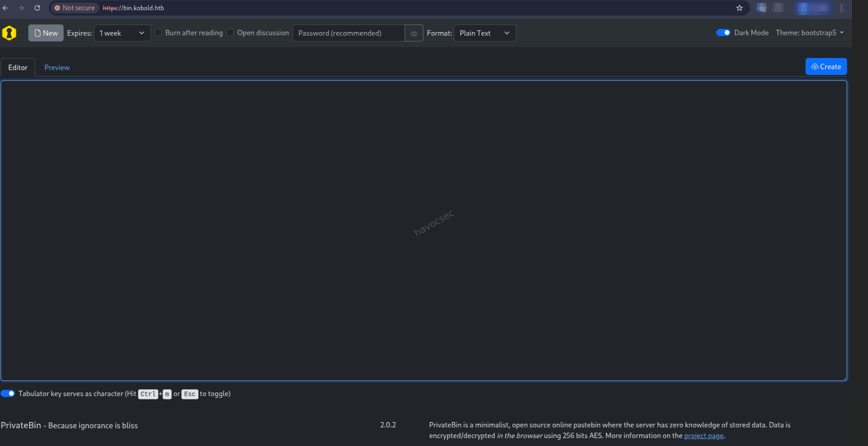The width and height of the screenshot is (868, 446).
Task: Reload the page with refresh icon
Action: (37, 8)
